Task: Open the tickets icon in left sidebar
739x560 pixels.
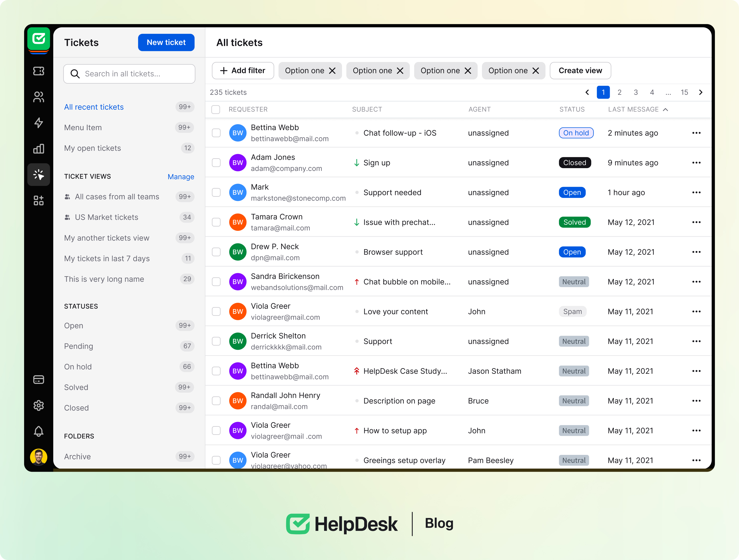Action: (38, 71)
